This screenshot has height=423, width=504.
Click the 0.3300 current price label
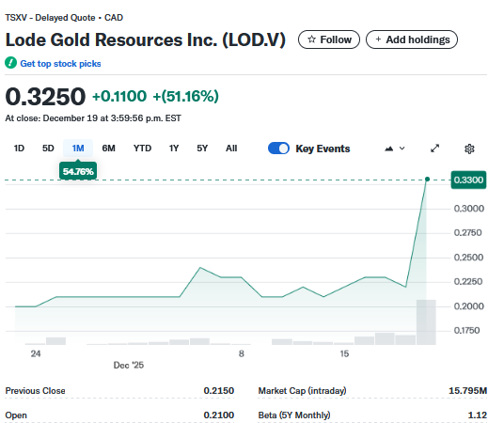point(468,180)
